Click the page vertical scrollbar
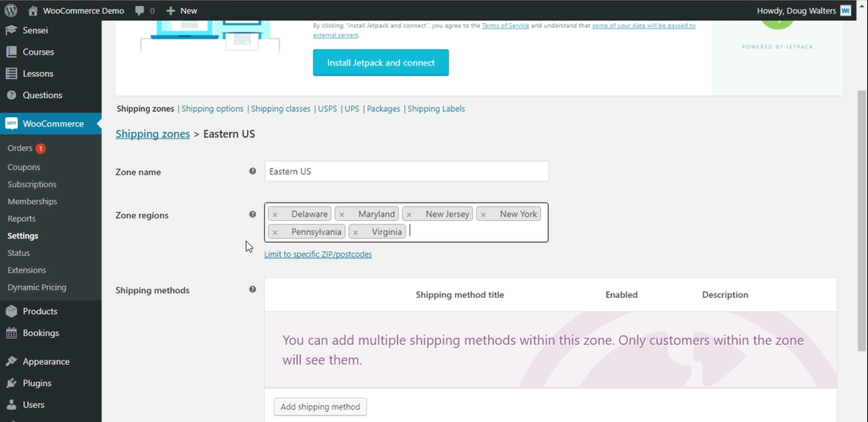Screen dimensions: 868x422 point(861,220)
